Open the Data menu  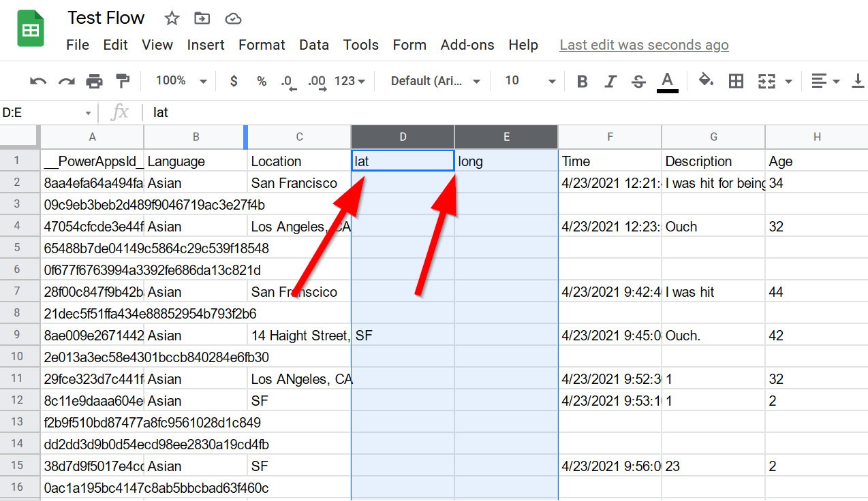click(313, 45)
